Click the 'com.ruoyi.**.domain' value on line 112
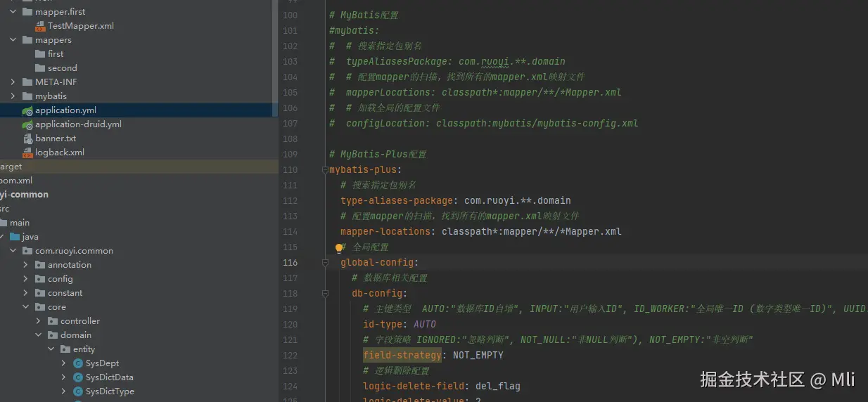Image resolution: width=868 pixels, height=402 pixels. click(518, 200)
